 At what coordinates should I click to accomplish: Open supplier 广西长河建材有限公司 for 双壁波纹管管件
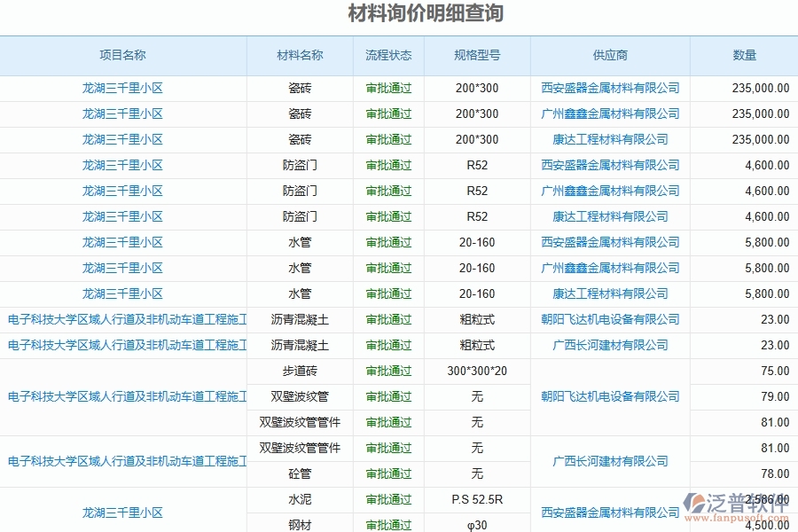click(x=609, y=461)
